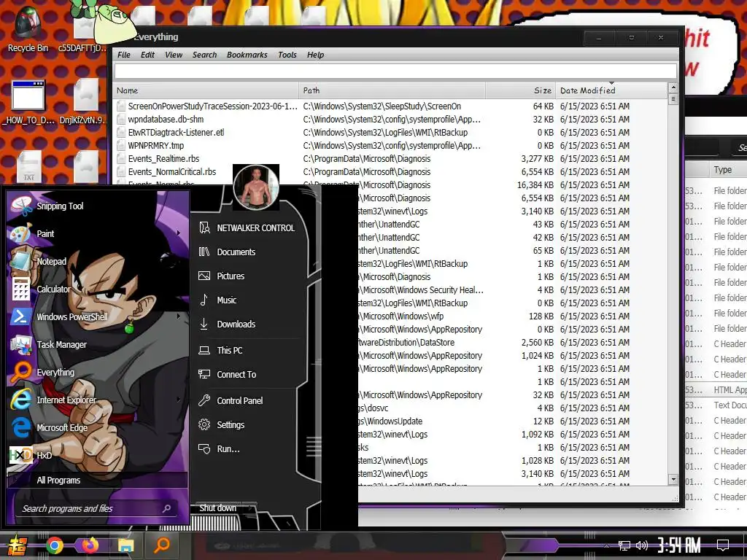Screen dimensions: 747x560
Task: Click the user account picture
Action: 256,187
